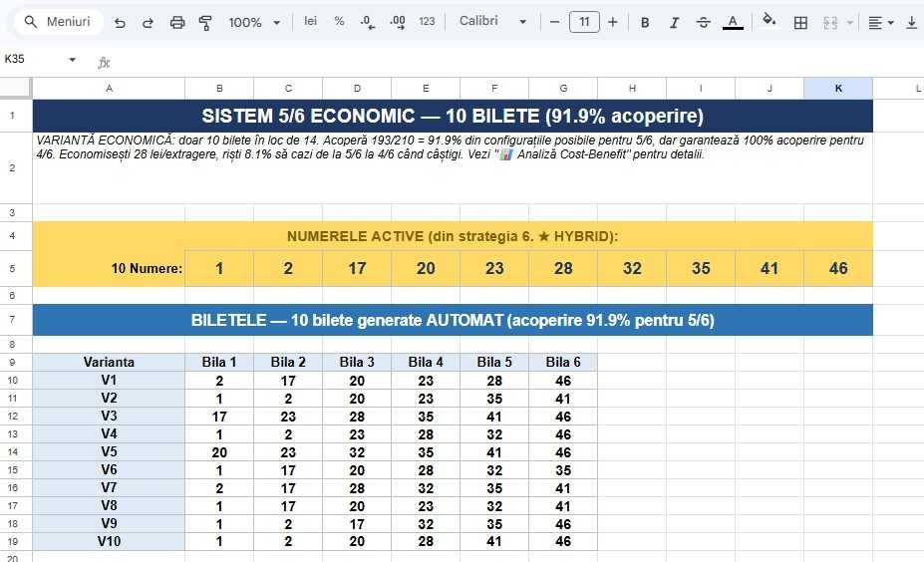Click the V10 variant cell
This screenshot has height=562, width=924.
coord(109,541)
